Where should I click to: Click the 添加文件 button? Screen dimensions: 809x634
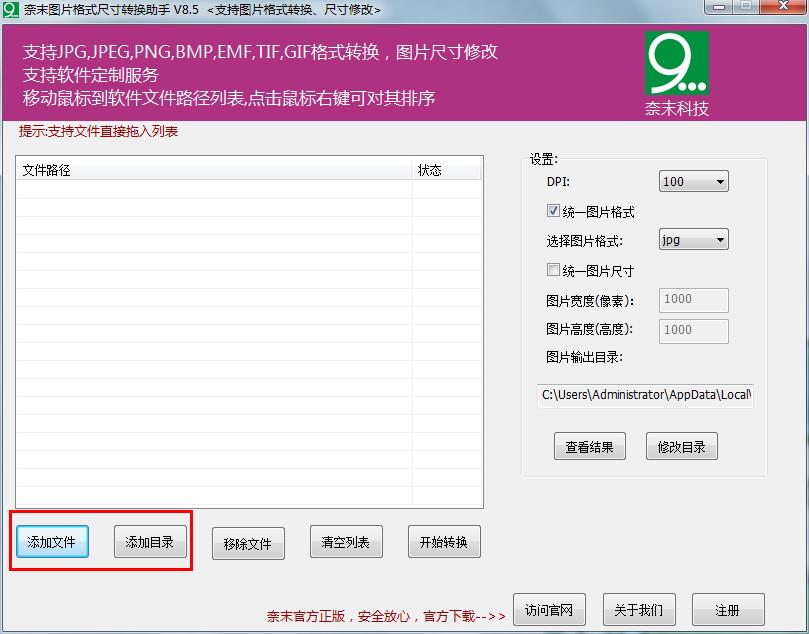pos(52,542)
